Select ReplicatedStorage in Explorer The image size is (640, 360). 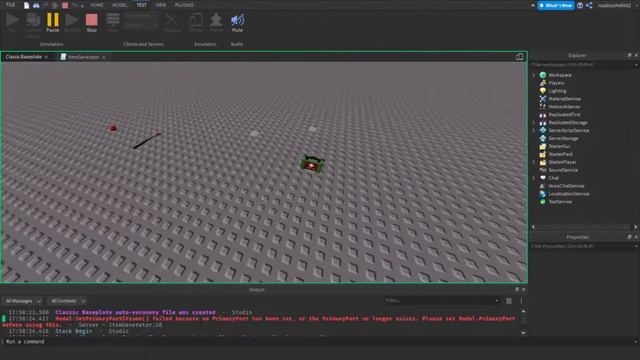(x=568, y=122)
